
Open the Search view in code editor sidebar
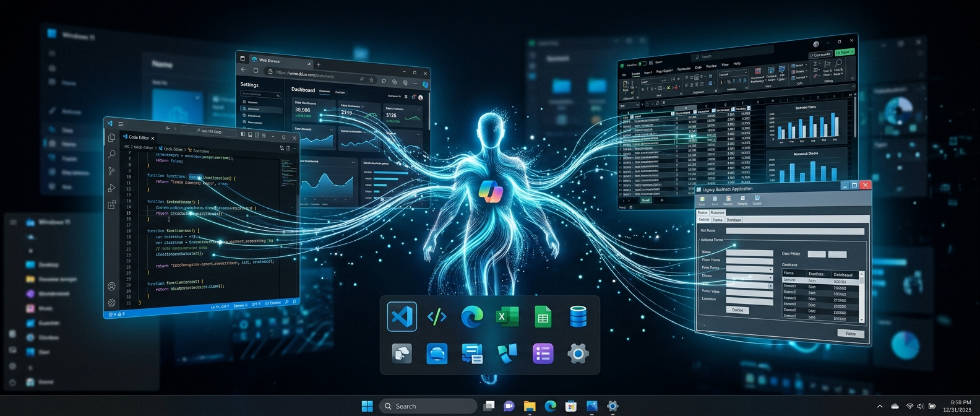(111, 154)
